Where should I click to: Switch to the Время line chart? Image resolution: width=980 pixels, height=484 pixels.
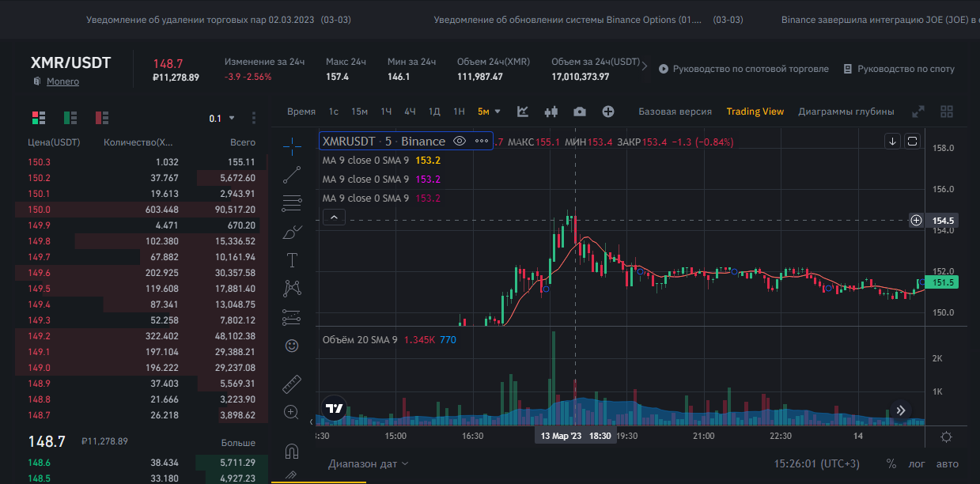point(301,112)
